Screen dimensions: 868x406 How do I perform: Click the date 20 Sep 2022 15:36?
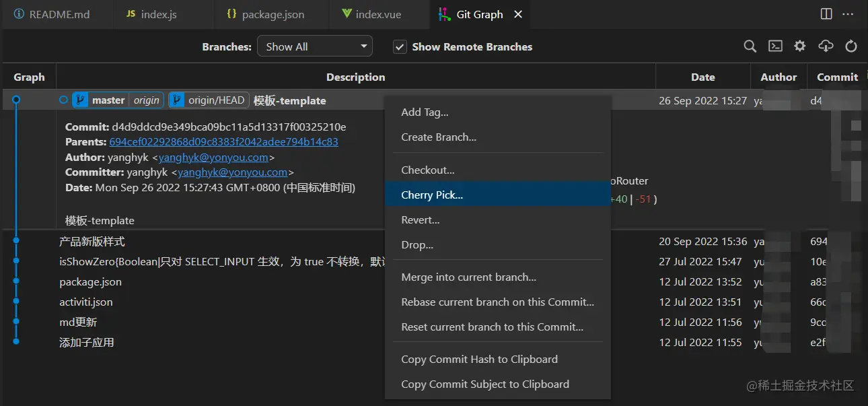pos(703,241)
